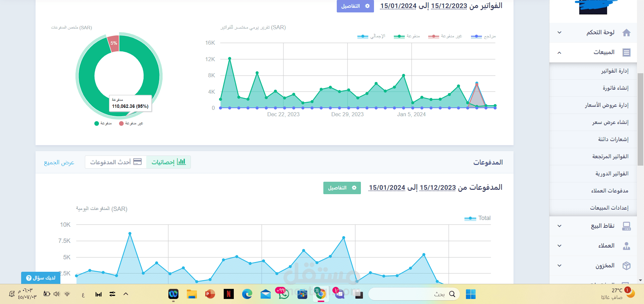Open الفواتير المرتجعة menu item
Screen dimensions: 644x304
coord(593,157)
